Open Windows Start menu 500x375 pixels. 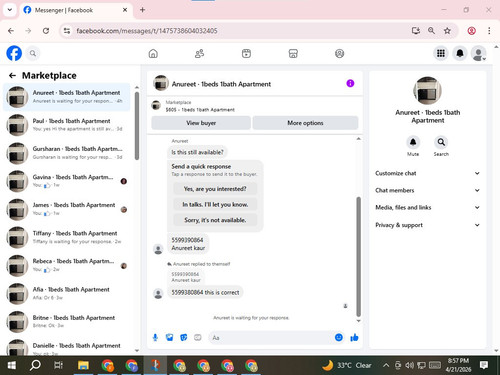pos(11,365)
